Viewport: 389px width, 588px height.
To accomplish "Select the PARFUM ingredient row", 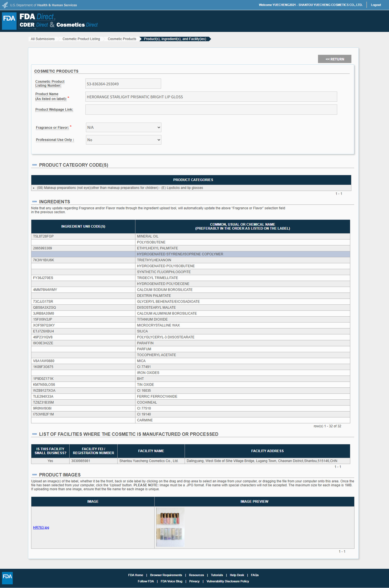I will [190, 349].
